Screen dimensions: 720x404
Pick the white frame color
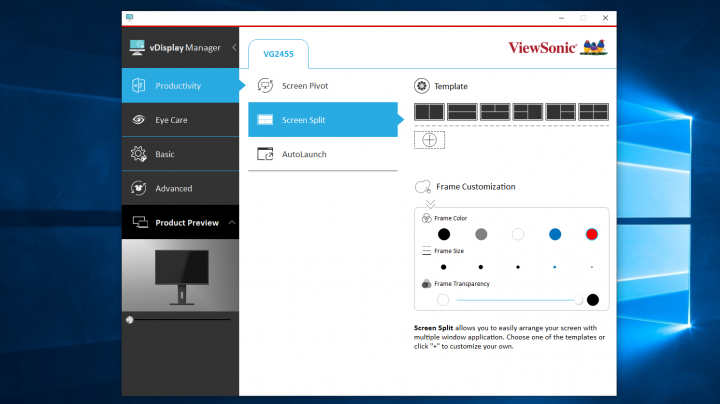coord(518,234)
